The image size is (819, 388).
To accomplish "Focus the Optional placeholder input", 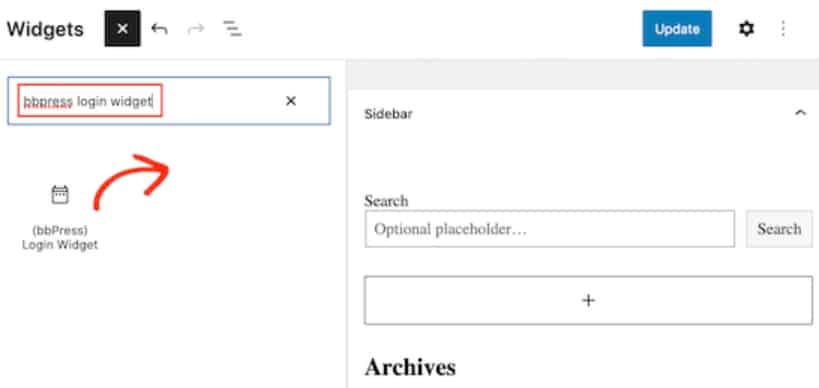I will [549, 229].
